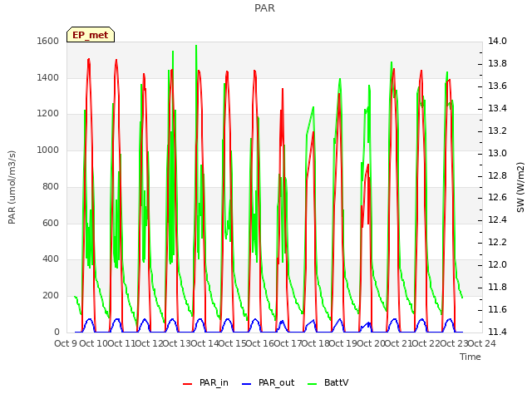Click the 14.0 right axis tick label
This screenshot has width=532, height=399.
pyautogui.click(x=497, y=41)
